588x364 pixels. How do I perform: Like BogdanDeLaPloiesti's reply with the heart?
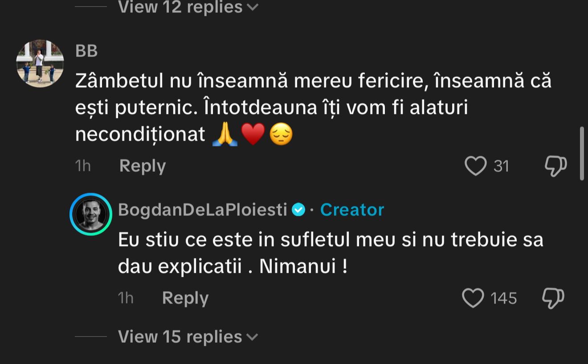click(473, 298)
